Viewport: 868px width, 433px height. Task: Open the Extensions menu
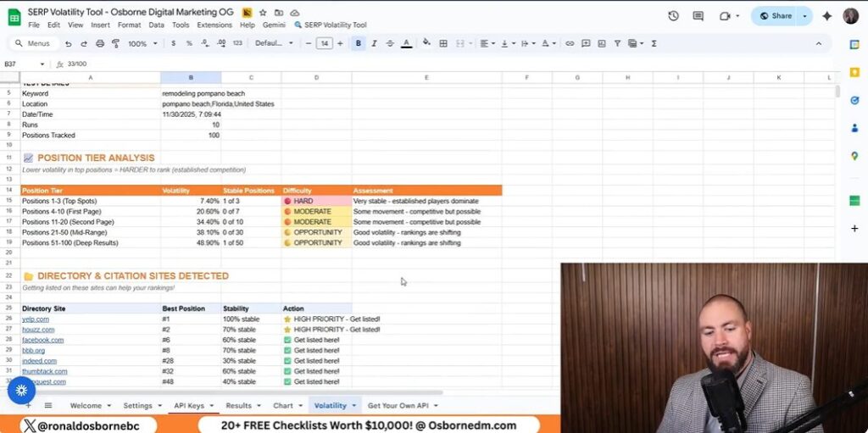tap(214, 25)
